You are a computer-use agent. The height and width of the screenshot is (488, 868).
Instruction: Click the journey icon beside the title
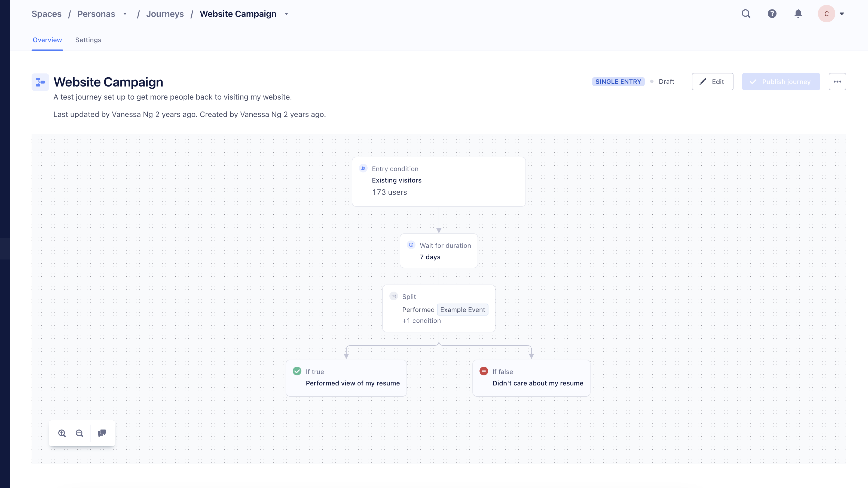click(x=40, y=82)
